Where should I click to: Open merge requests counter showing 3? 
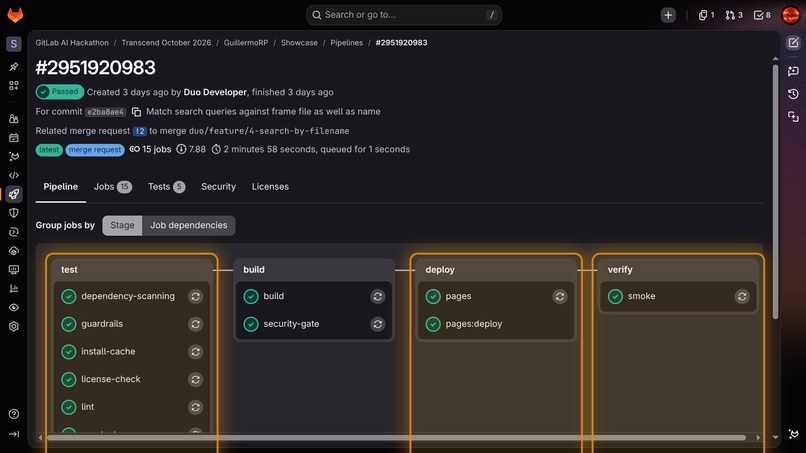734,15
